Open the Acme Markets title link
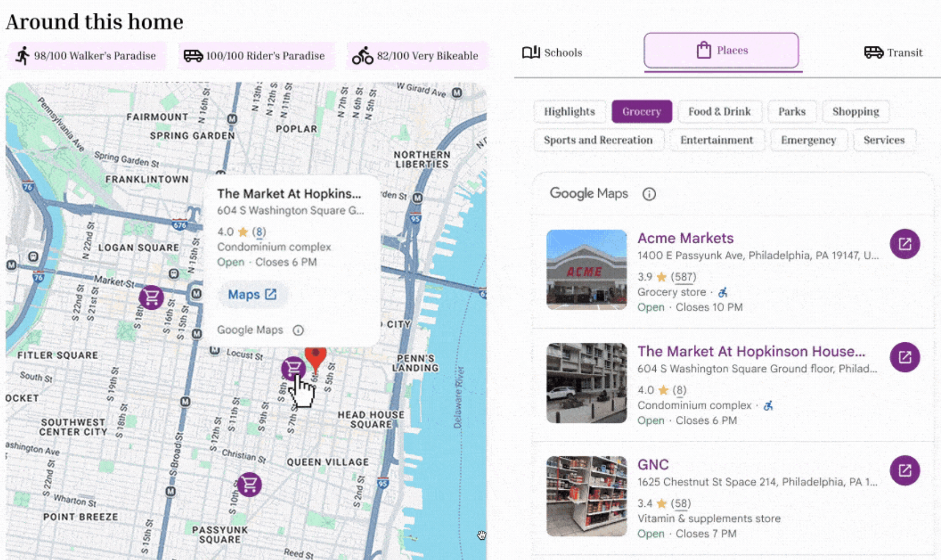Viewport: 941px width, 560px height. point(686,238)
